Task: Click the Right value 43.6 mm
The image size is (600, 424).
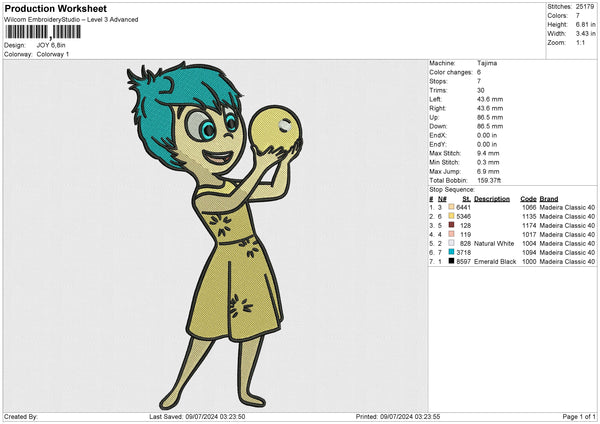Action: point(490,108)
